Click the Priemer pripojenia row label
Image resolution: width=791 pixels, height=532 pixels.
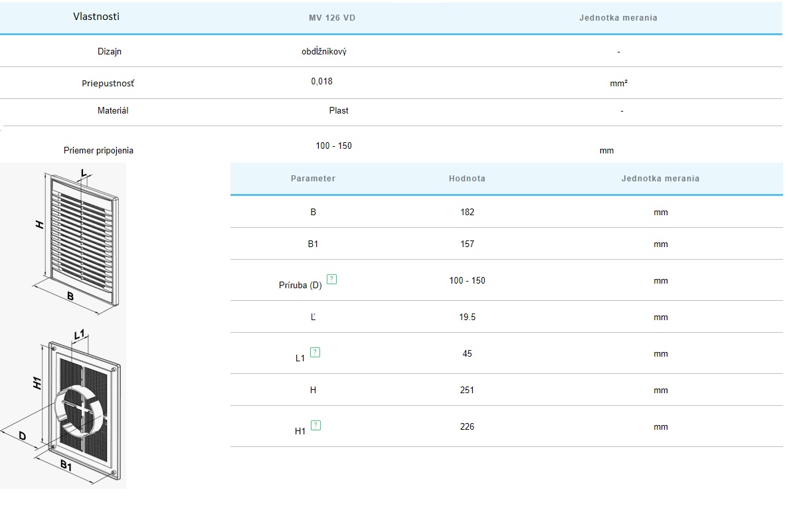[98, 151]
